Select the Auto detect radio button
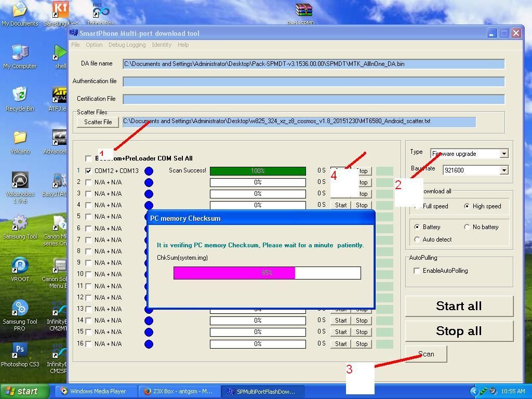Viewport: 532px width, 399px height. tap(417, 240)
